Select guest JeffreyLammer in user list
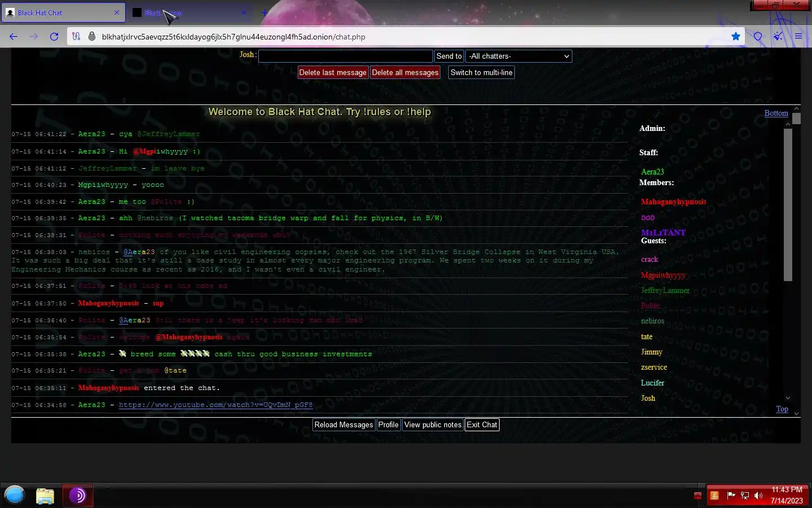The height and width of the screenshot is (508, 812). point(665,290)
